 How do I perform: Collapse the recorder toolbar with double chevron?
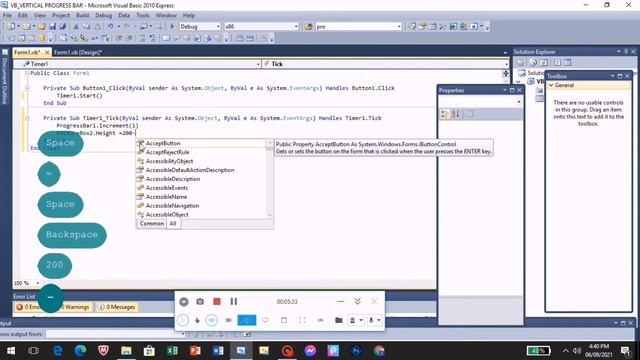pyautogui.click(x=358, y=301)
